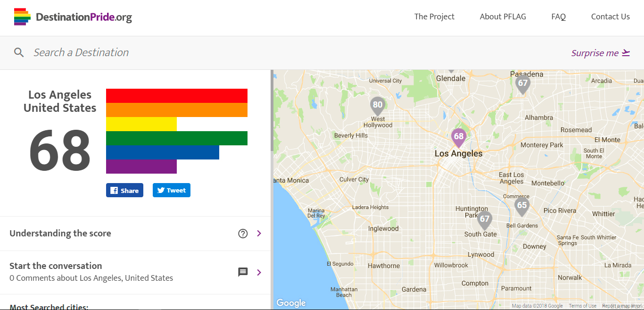Click the Map data ©2018 Google text
This screenshot has width=644, height=310.
point(537,306)
